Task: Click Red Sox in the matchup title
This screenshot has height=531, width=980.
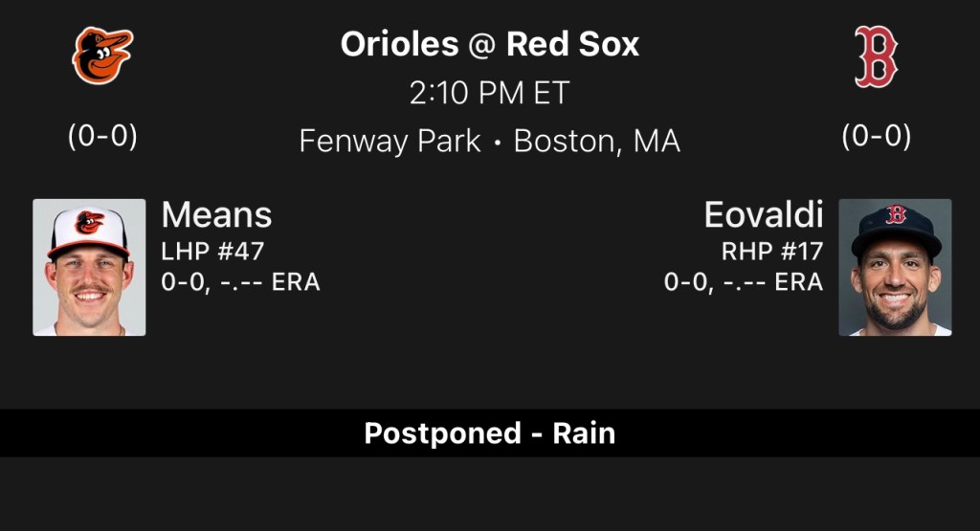Action: (572, 44)
